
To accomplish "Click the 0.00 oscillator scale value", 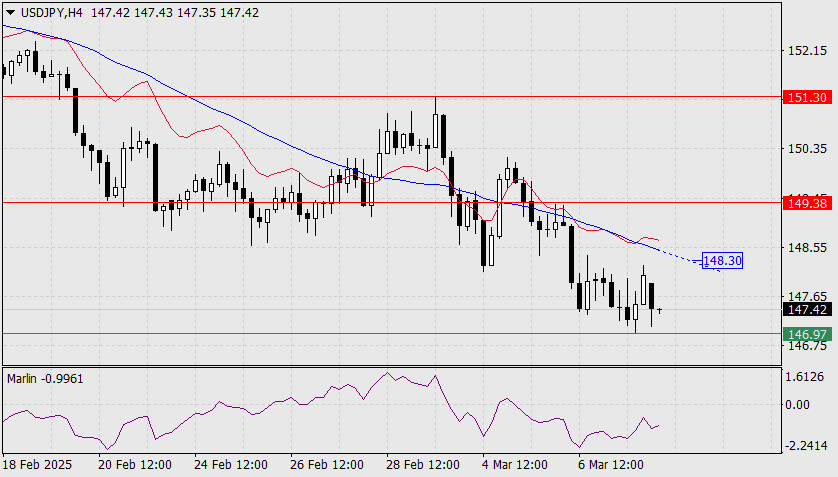I will [x=797, y=404].
